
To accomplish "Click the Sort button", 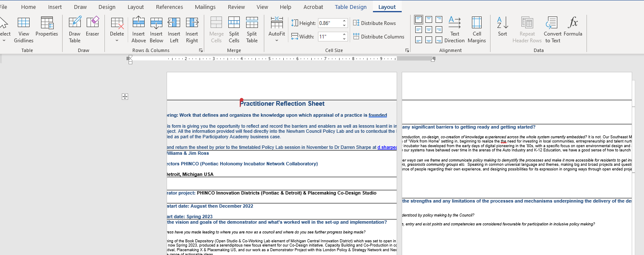I will pos(502,27).
